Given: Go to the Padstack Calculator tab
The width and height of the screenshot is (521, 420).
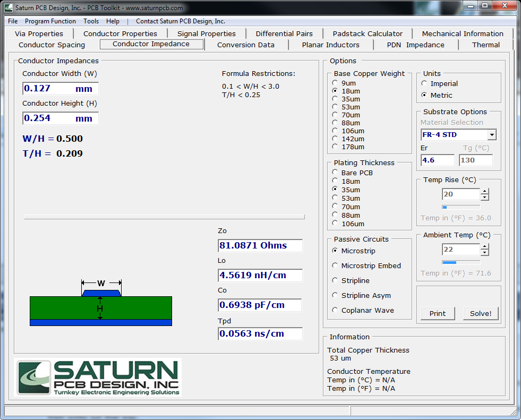Looking at the screenshot, I should point(368,33).
